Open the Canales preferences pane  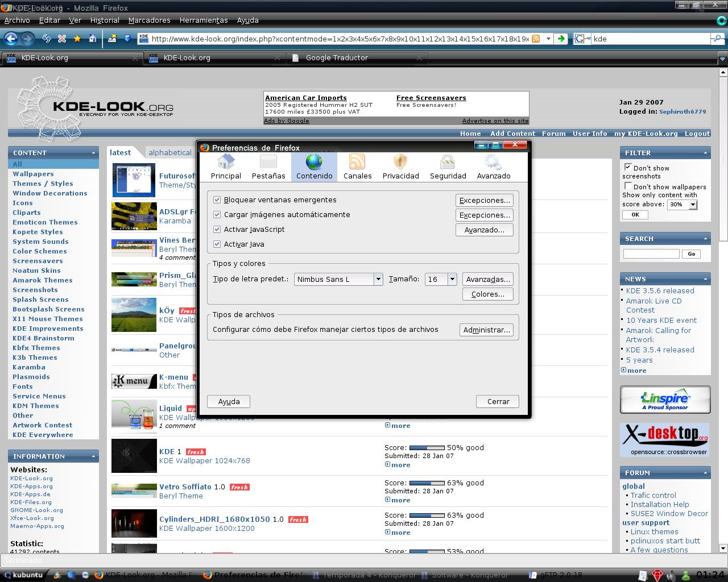pos(357,167)
